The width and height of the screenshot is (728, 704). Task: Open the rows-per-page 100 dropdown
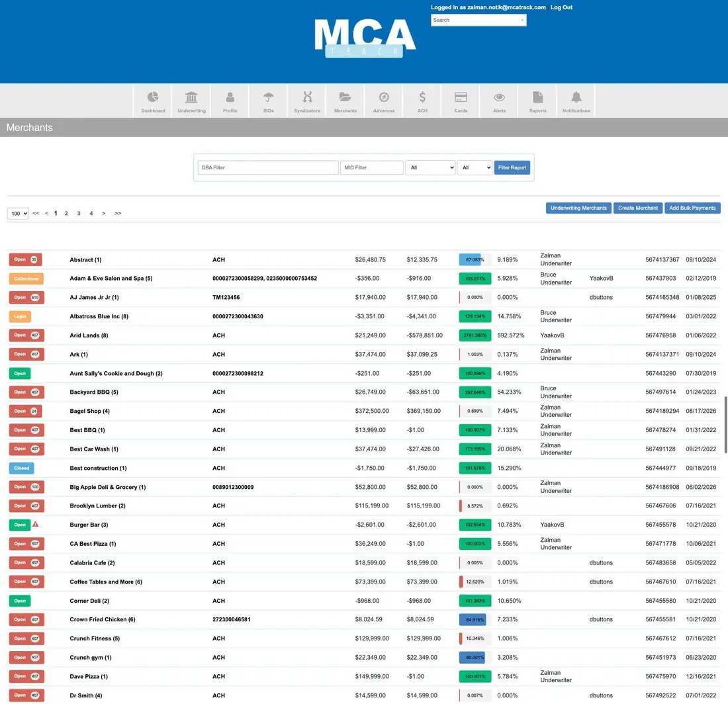click(18, 214)
